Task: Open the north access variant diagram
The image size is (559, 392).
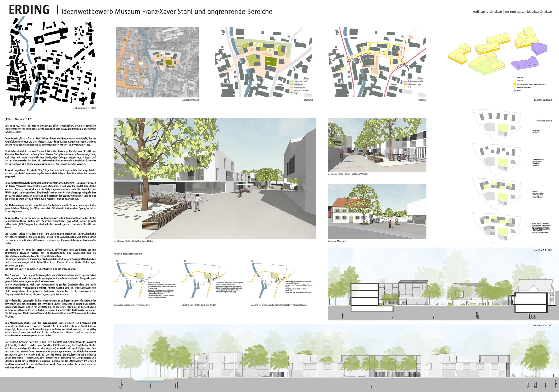Action: point(204,279)
